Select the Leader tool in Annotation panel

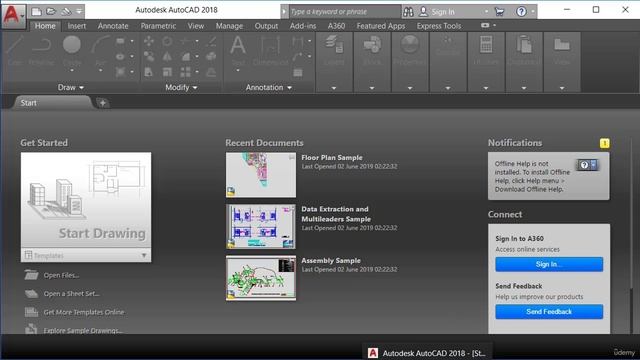click(x=298, y=56)
